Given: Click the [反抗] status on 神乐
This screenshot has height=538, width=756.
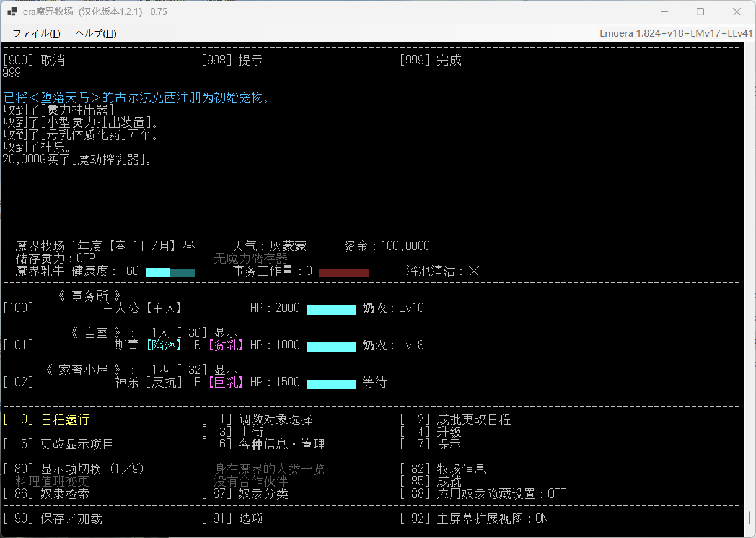Looking at the screenshot, I should click(164, 383).
